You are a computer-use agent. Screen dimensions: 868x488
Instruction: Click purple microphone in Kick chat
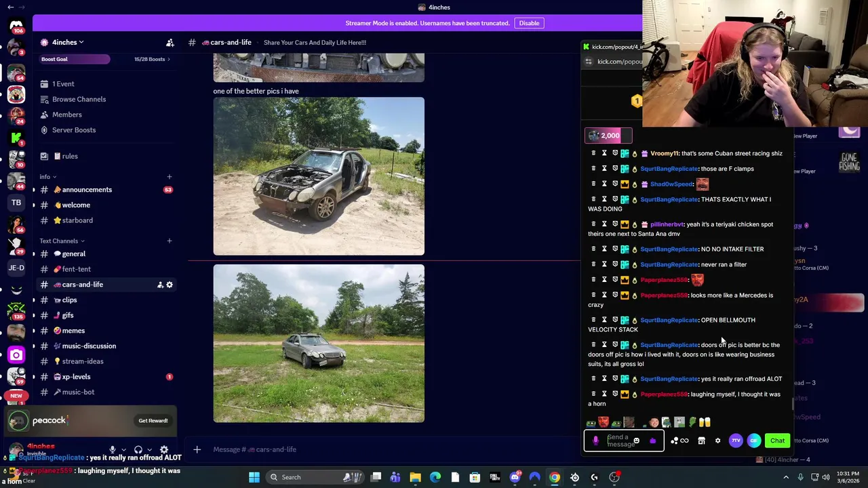(x=595, y=441)
